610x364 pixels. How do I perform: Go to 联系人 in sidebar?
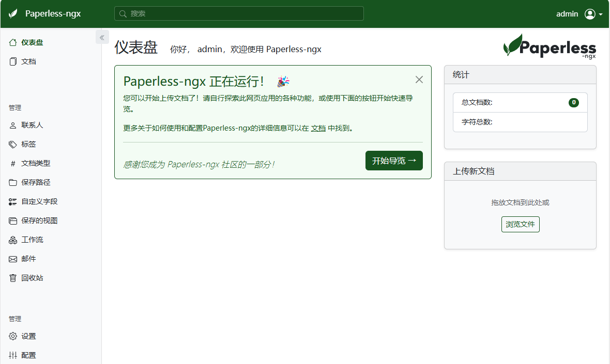[x=32, y=125]
